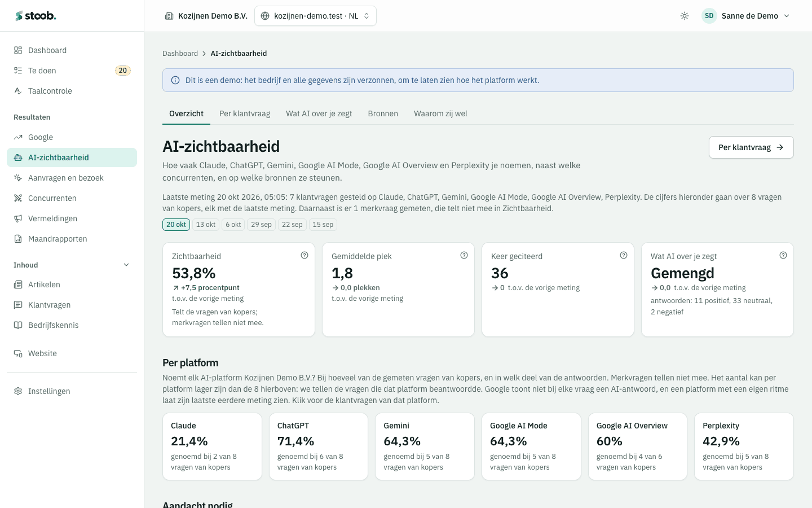Click the AI-zichtbaarheid robot icon
Screen dimensions: 812x508
(18, 157)
